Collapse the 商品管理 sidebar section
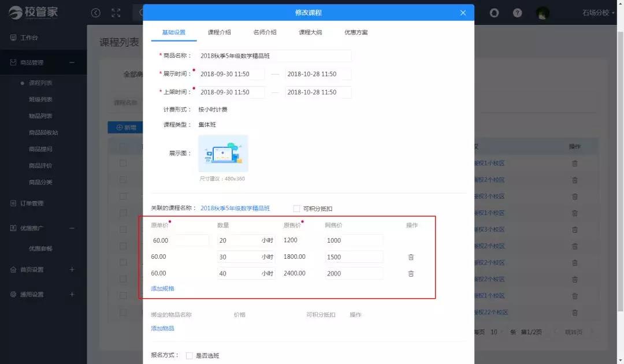Viewport: 624px width, 364px height. click(72, 62)
